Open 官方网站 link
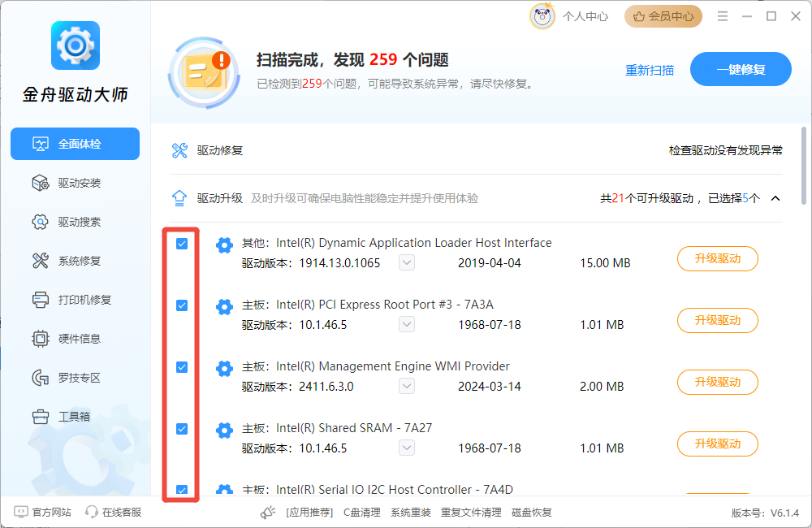812x528 pixels. [x=51, y=512]
